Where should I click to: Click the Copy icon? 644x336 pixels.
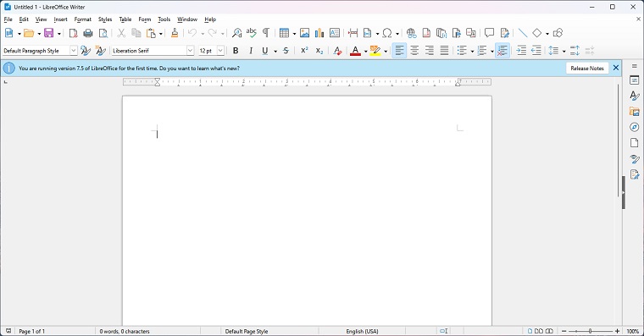[x=136, y=33]
